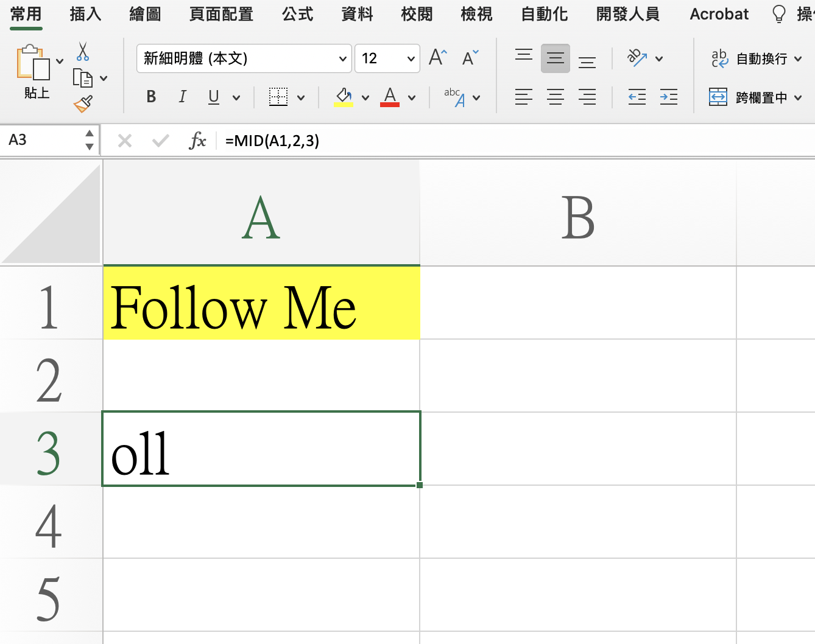The width and height of the screenshot is (815, 644).
Task: Expand the copy options arrow
Action: (104, 78)
